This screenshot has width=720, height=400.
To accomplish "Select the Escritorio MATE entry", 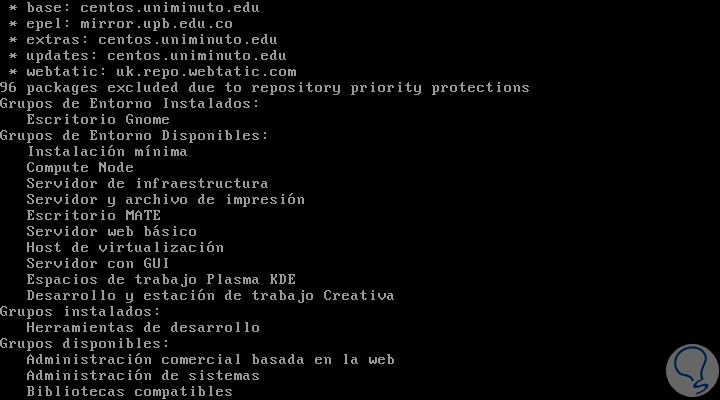I will point(94,216).
